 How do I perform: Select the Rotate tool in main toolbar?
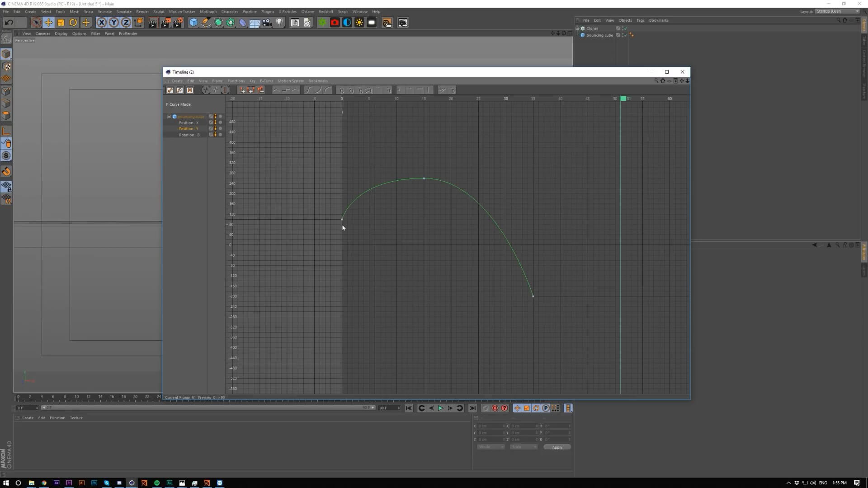pyautogui.click(x=73, y=23)
